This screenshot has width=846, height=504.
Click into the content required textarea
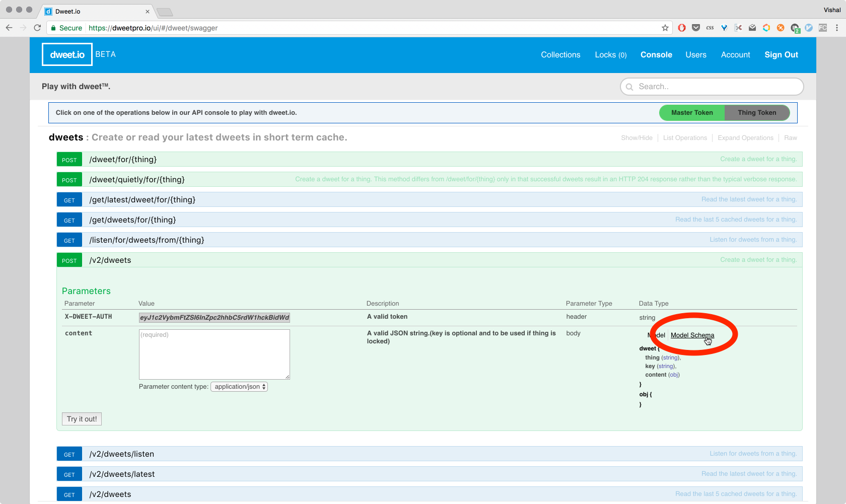click(215, 354)
